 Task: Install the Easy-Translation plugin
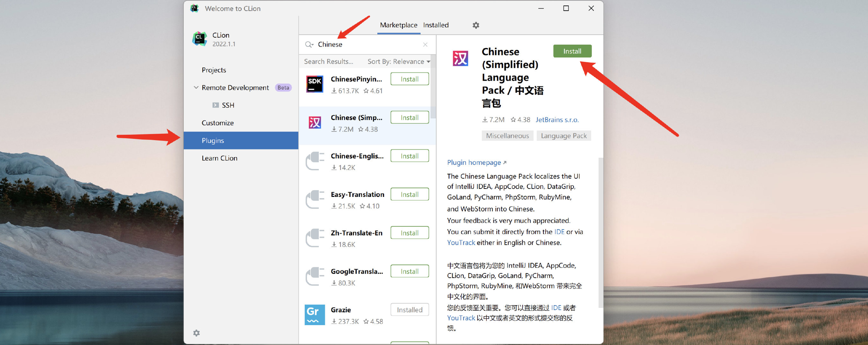pos(410,194)
